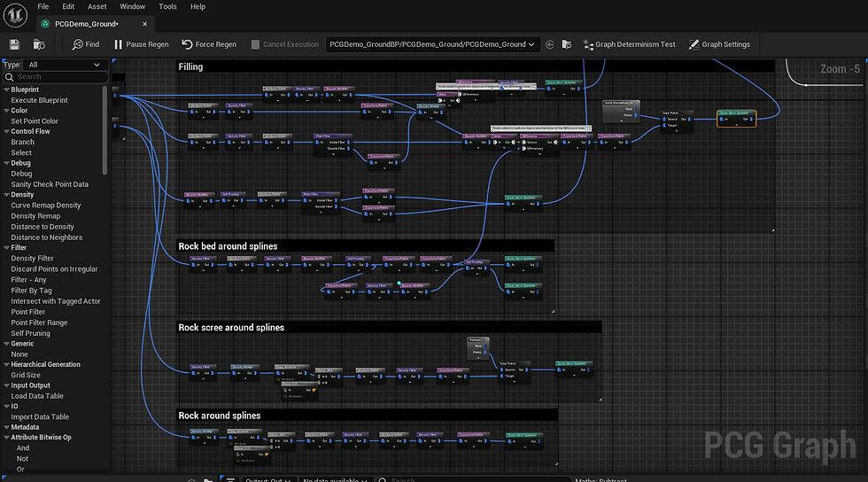The height and width of the screenshot is (482, 868).
Task: Open the Edit menu
Action: click(69, 7)
